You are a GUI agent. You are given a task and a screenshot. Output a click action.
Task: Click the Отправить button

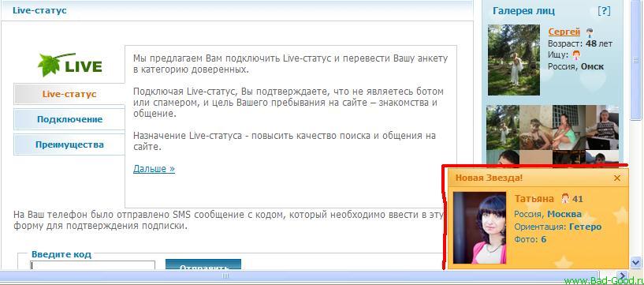click(x=203, y=264)
